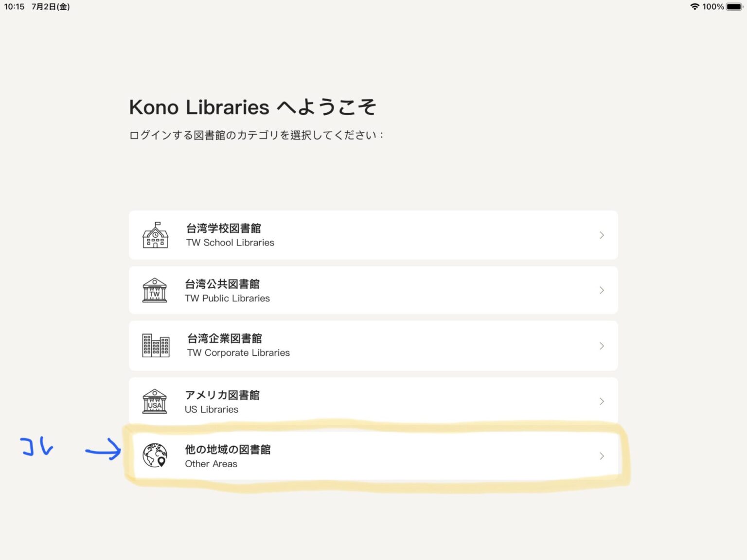Click the Wi-Fi icon in the status bar

[x=694, y=7]
